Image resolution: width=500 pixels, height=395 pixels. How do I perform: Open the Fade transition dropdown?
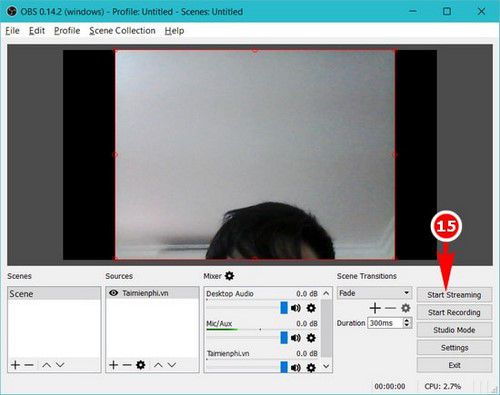(374, 293)
